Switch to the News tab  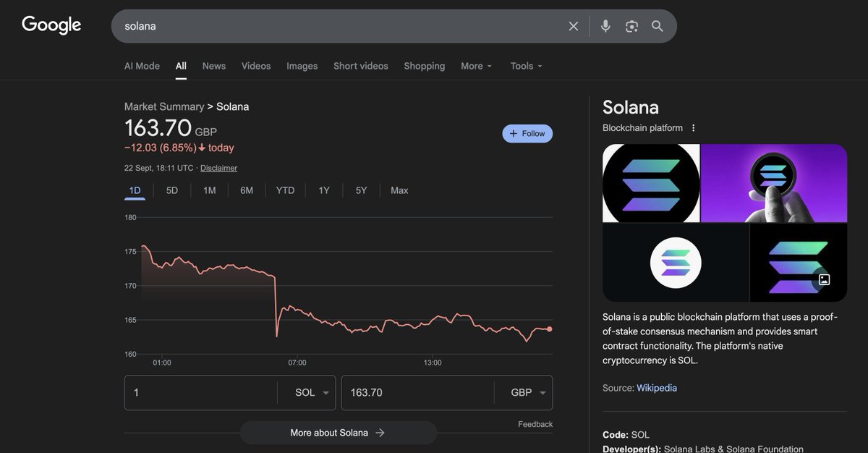click(x=213, y=66)
